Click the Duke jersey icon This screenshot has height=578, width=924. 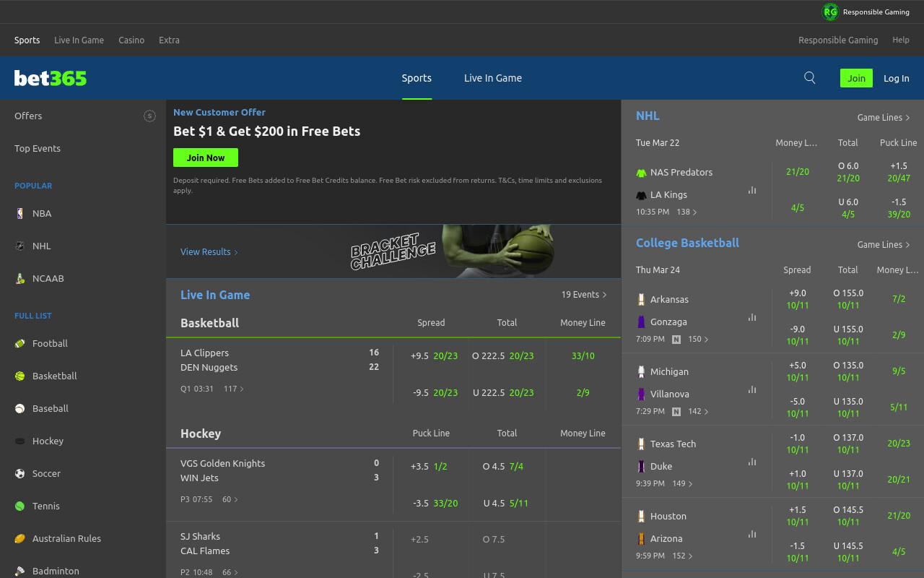641,466
